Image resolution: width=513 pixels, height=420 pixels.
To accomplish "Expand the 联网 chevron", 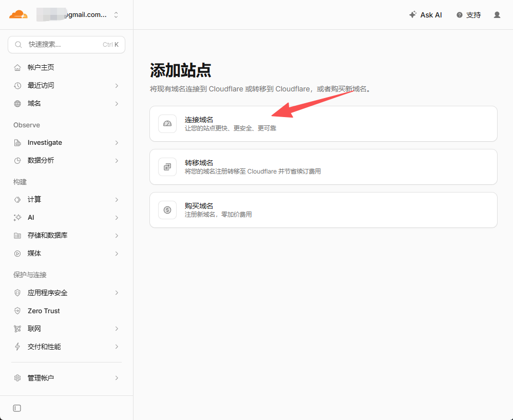I will coord(117,329).
